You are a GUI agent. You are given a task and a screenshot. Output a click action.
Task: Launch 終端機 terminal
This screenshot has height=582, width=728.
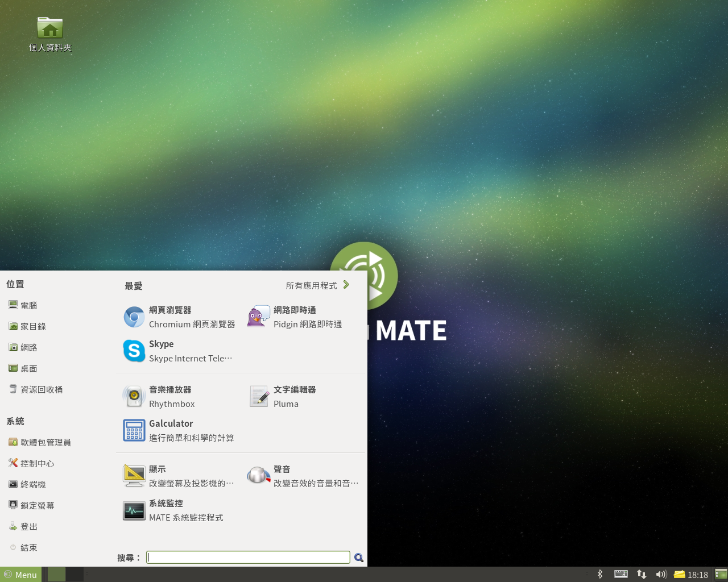[27, 484]
